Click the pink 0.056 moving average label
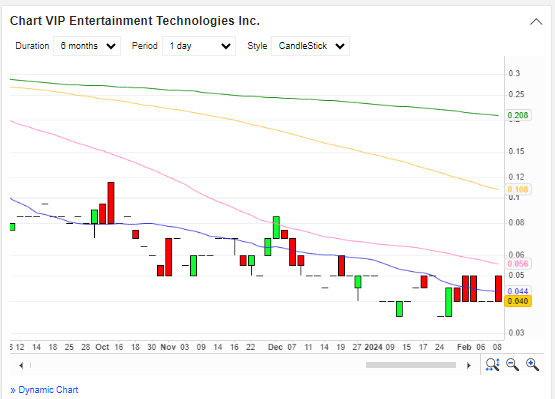 pos(517,264)
